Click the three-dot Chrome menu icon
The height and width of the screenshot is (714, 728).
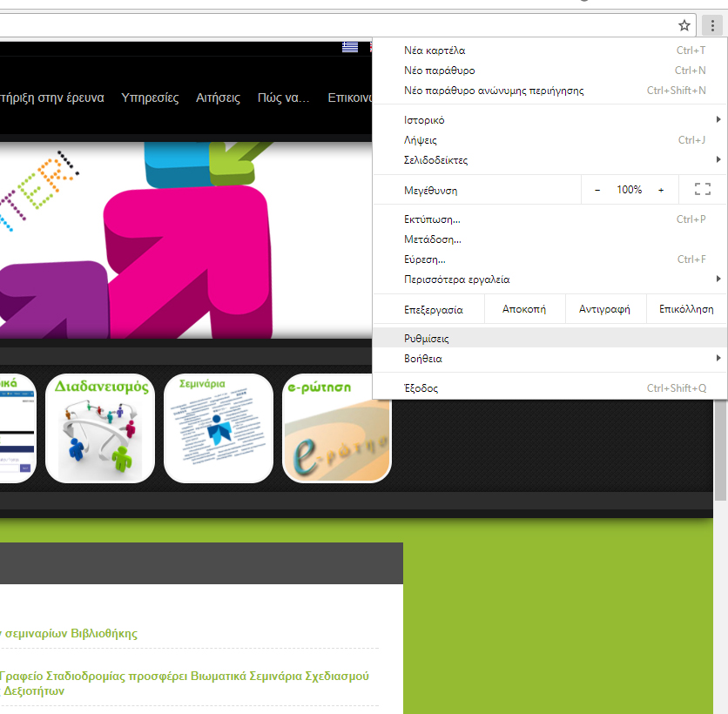(x=712, y=25)
